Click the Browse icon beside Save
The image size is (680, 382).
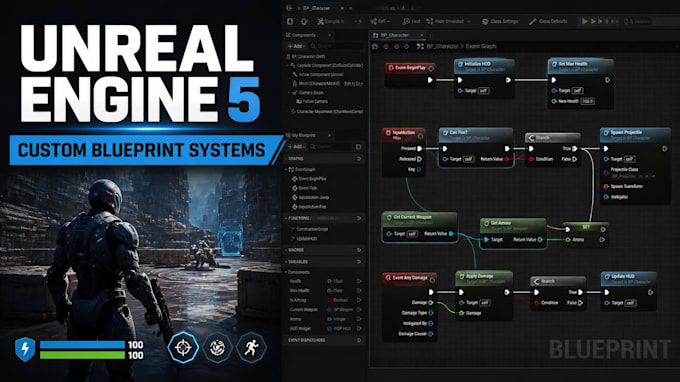pyautogui.click(x=304, y=21)
